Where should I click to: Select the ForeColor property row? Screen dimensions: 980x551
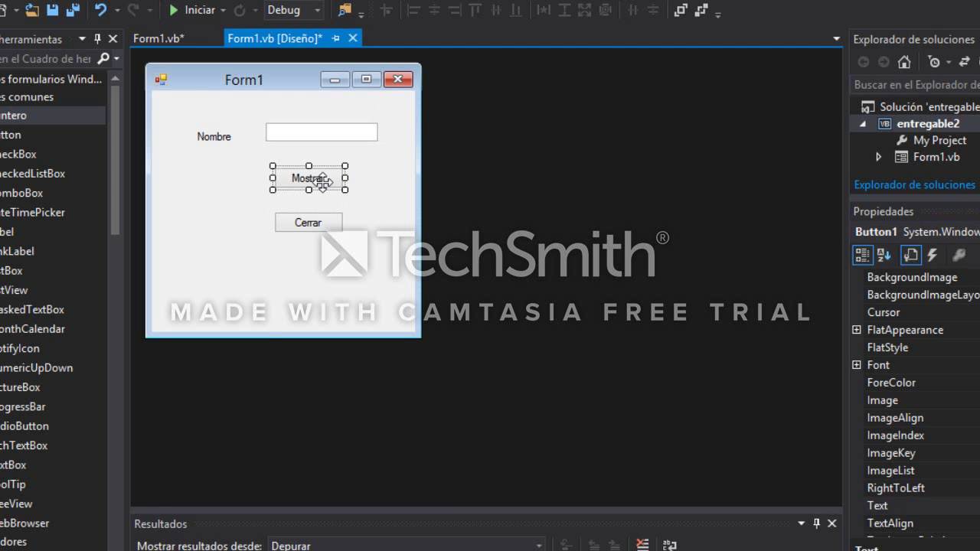(x=916, y=383)
